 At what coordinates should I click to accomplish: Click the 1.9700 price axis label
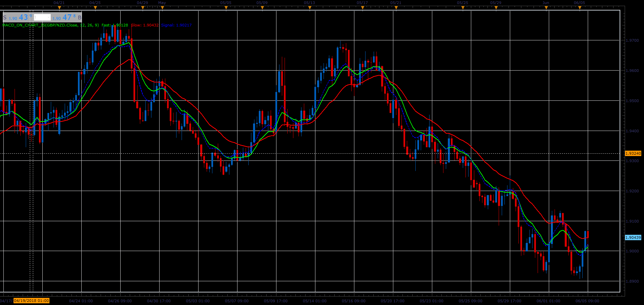pyautogui.click(x=632, y=40)
